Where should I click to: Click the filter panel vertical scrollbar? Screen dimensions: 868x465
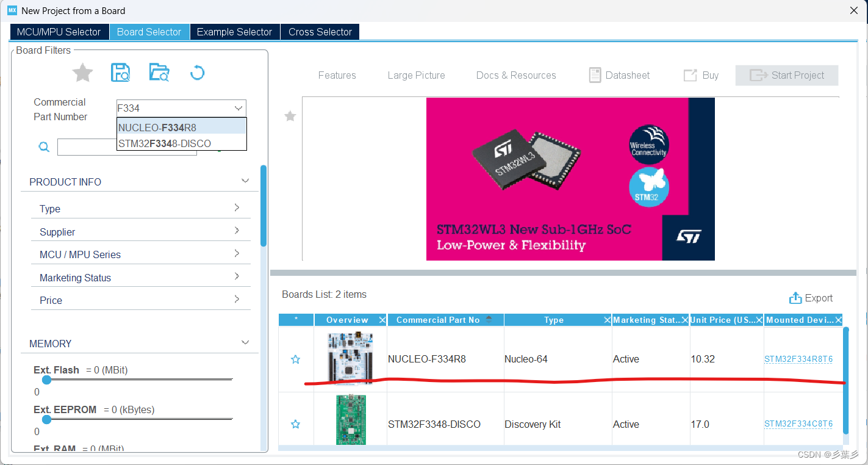264,205
